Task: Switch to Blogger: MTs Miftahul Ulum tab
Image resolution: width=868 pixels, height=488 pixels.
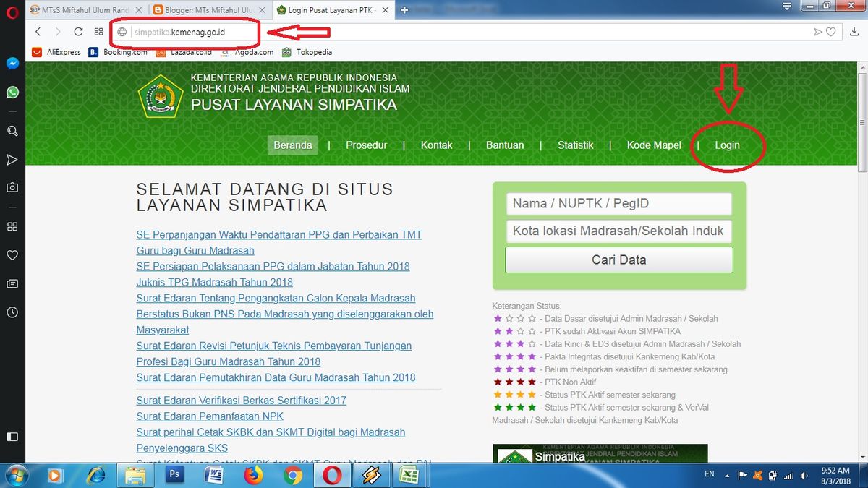Action: tap(210, 10)
